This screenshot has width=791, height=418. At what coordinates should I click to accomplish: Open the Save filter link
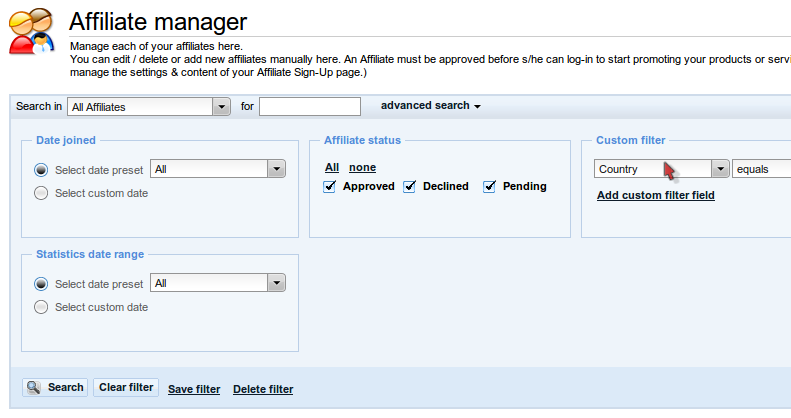pyautogui.click(x=194, y=389)
